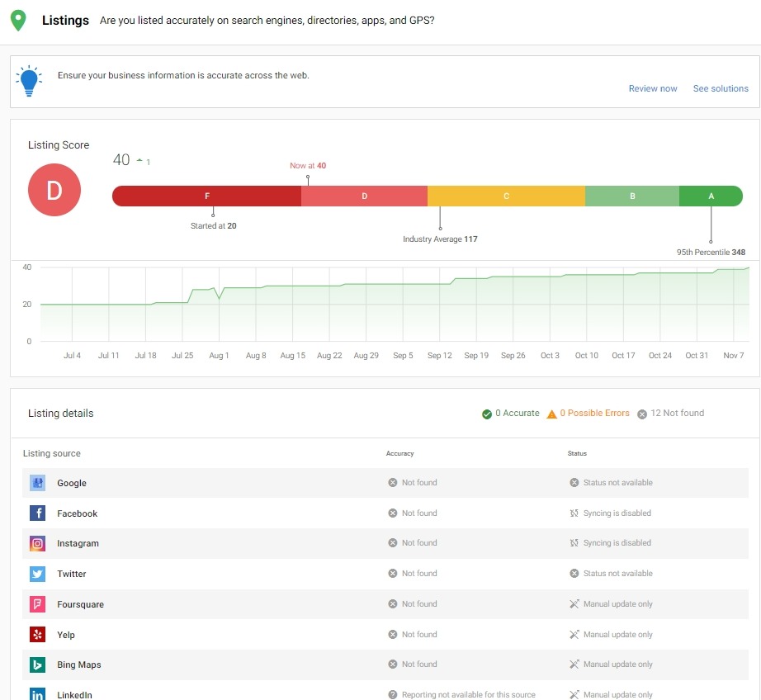Click the Instagram listing source icon

click(37, 543)
